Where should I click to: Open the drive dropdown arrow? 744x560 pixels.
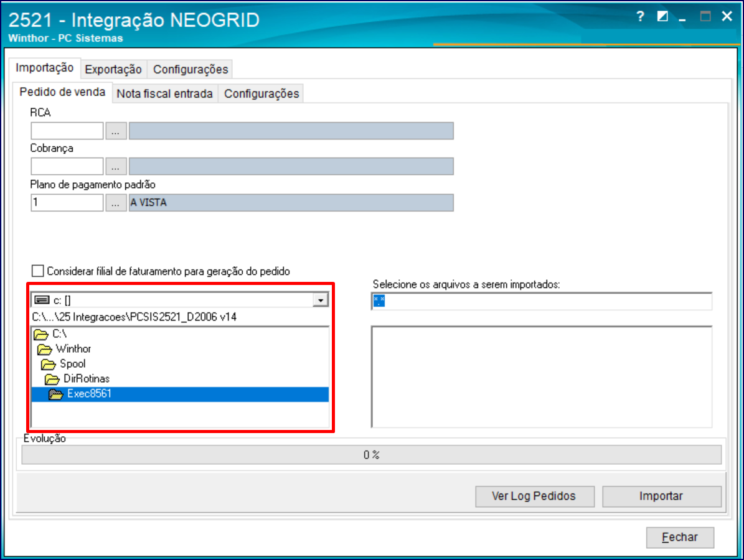coord(321,300)
